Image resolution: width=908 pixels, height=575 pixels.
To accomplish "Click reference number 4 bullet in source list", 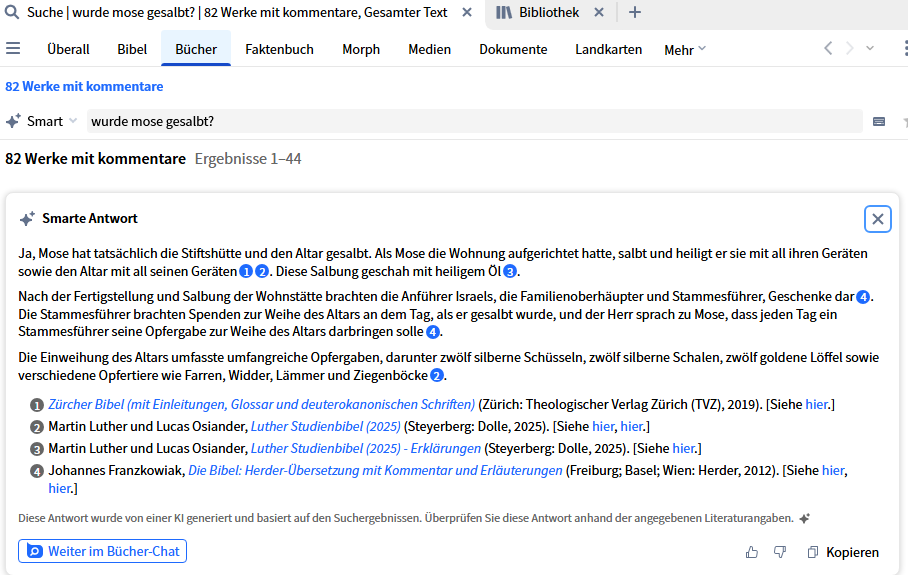I will (36, 471).
